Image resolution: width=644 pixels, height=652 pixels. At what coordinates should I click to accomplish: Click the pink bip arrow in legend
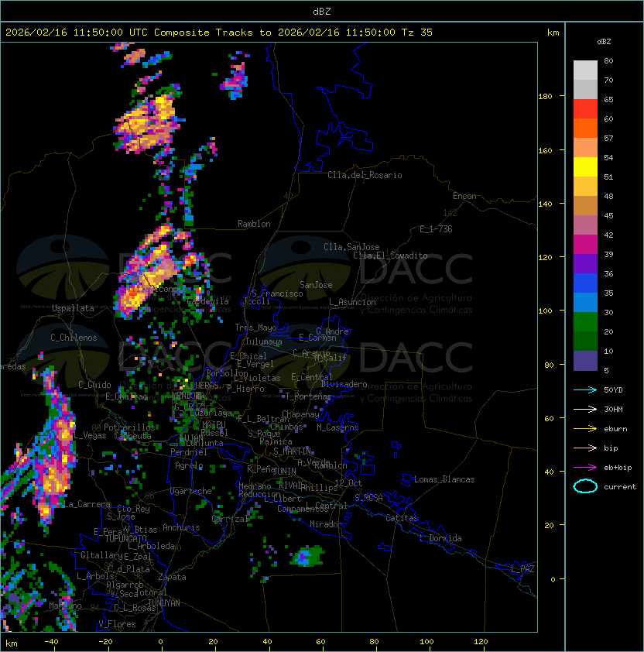[585, 448]
